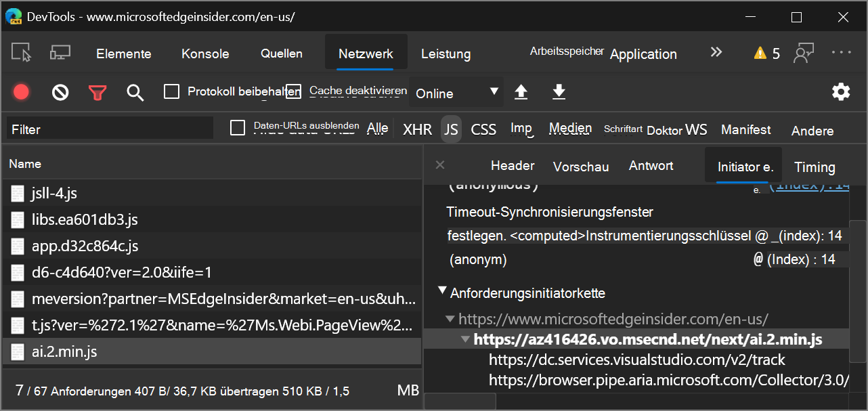Click file icon beside ai.2.min.js
Image resolution: width=868 pixels, height=411 pixels.
click(x=18, y=352)
